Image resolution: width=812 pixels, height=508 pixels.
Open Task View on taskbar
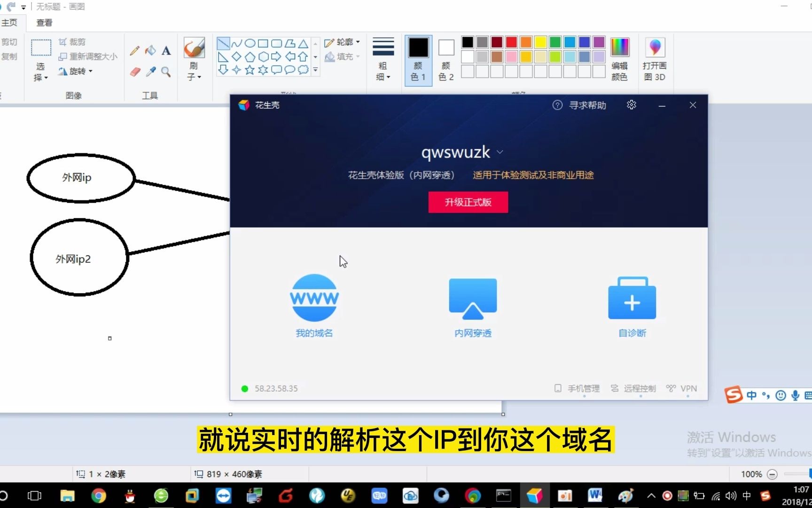[x=34, y=495]
